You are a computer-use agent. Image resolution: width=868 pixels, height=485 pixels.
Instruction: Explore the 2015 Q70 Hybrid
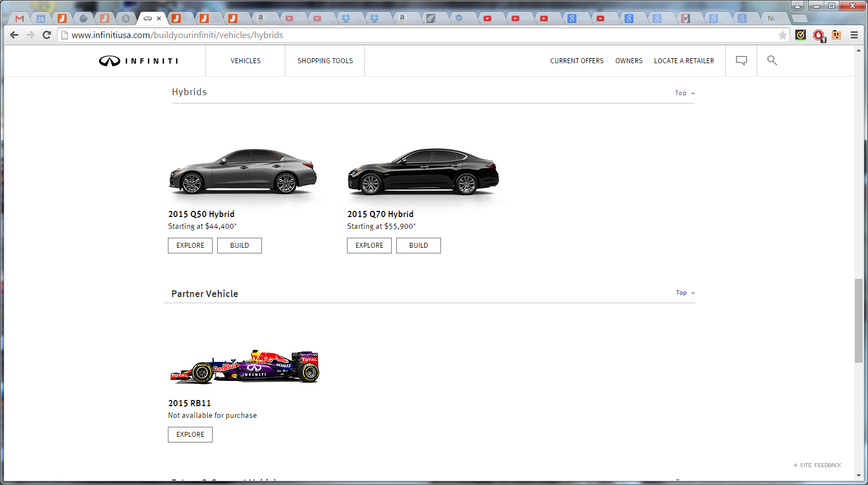369,246
